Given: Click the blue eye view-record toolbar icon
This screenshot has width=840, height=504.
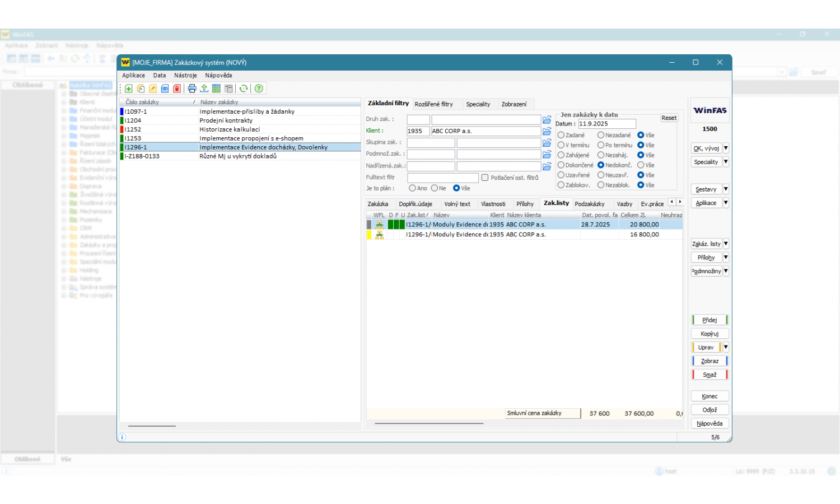Looking at the screenshot, I should 165,88.
